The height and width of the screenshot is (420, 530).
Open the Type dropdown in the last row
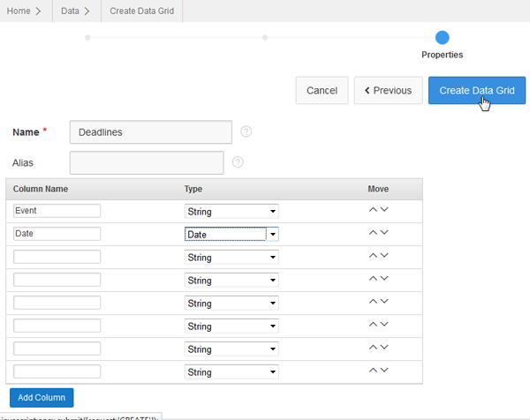(231, 372)
